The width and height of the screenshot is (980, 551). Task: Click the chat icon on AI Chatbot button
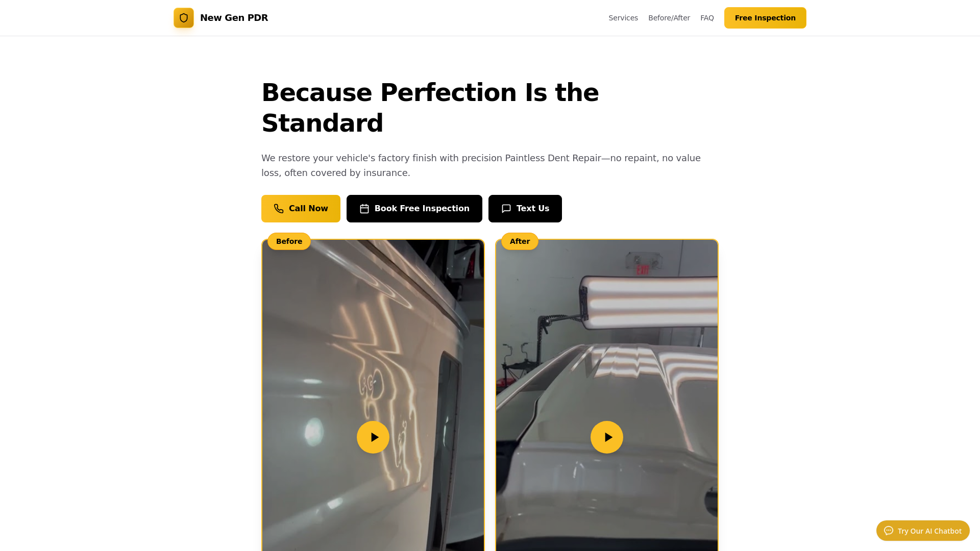(889, 531)
